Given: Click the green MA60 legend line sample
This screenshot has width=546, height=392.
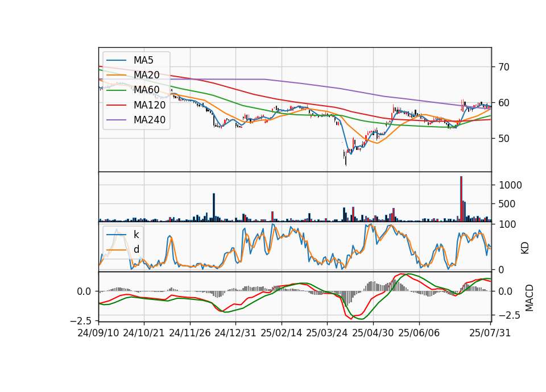Looking at the screenshot, I should (116, 90).
